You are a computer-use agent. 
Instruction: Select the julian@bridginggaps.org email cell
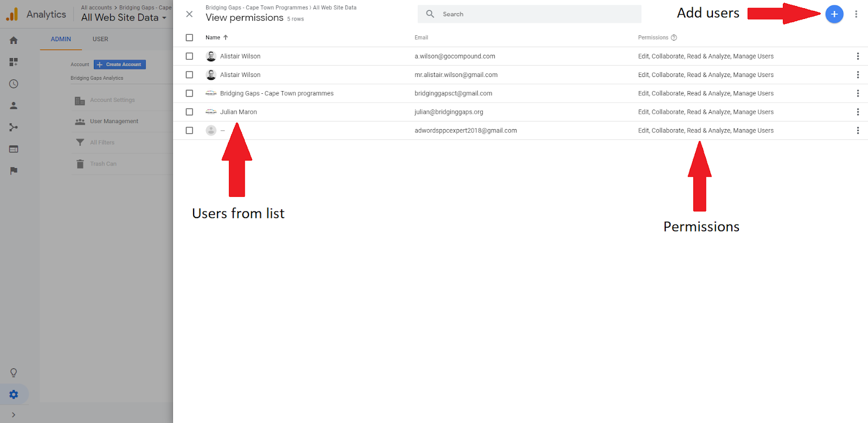coord(449,112)
